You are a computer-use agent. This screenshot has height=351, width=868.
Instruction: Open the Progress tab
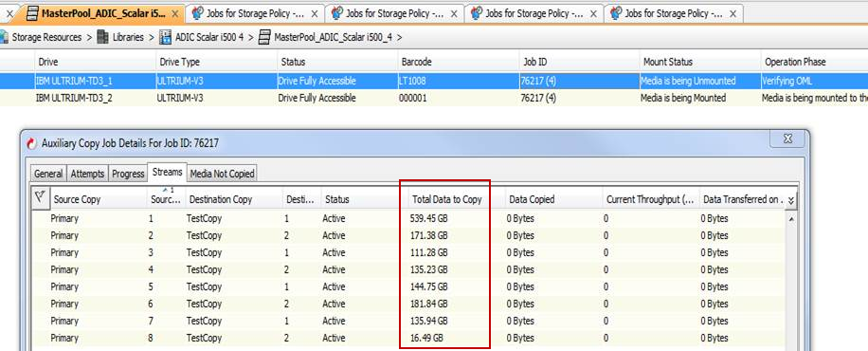pos(128,174)
